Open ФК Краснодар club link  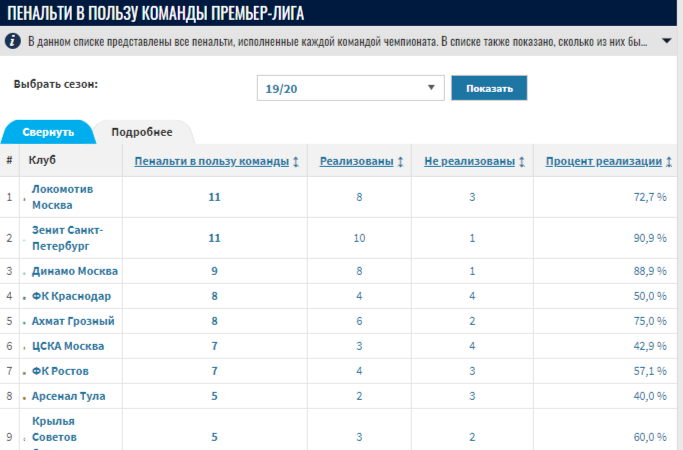click(x=71, y=296)
